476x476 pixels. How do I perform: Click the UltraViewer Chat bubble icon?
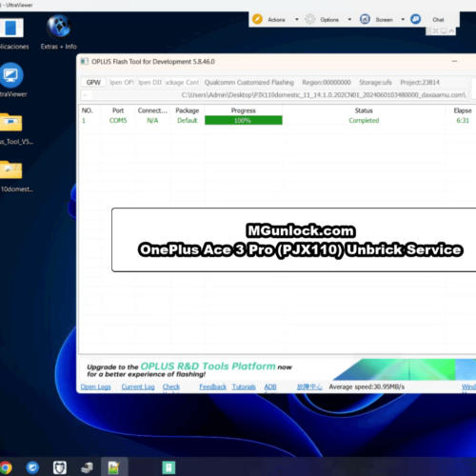tap(416, 19)
